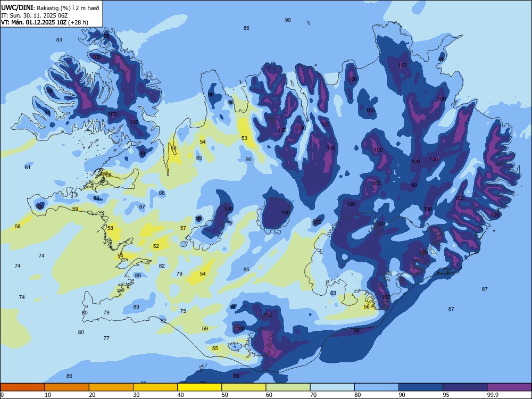Click the '56' humidity value on map
Viewport: 532px width, 399px height.
(367, 307)
